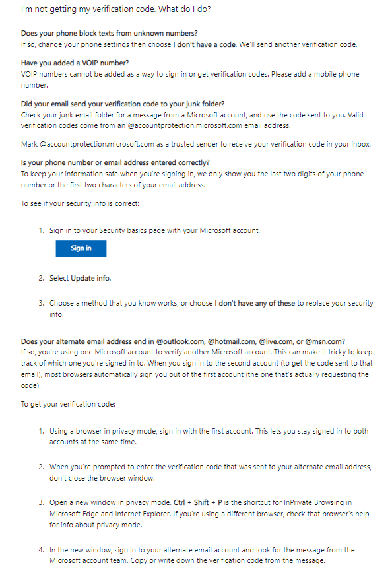The height and width of the screenshot is (569, 392).
Task: Click "To see if your security info is correct:" line
Action: (x=80, y=203)
